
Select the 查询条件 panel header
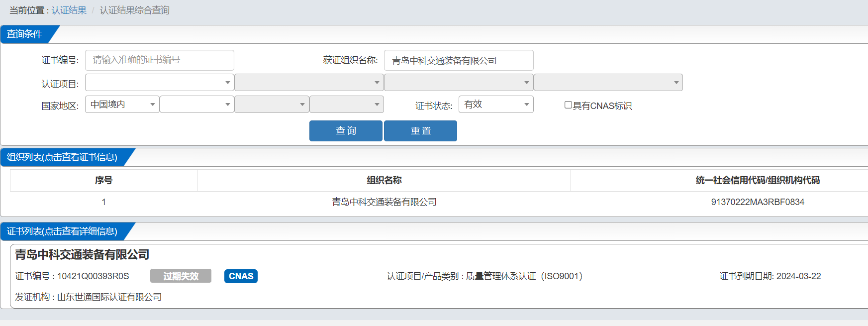click(x=24, y=34)
